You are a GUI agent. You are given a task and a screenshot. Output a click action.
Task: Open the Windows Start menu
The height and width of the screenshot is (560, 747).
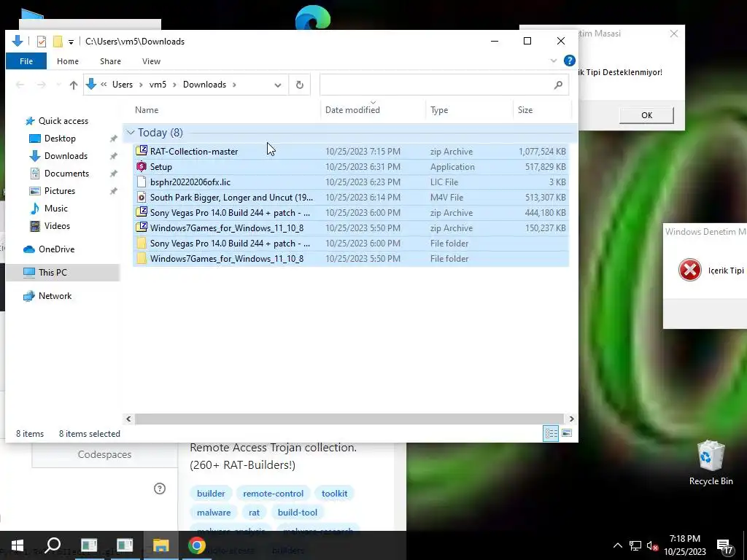click(18, 545)
